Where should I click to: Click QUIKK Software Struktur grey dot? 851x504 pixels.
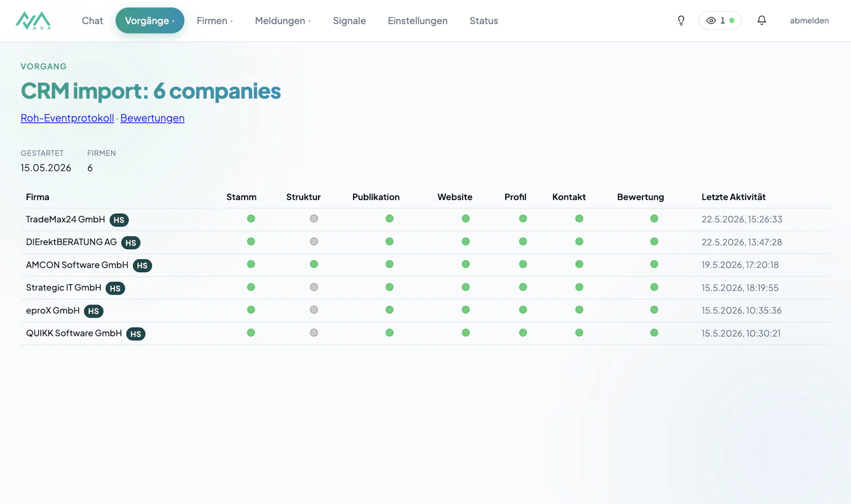(314, 333)
